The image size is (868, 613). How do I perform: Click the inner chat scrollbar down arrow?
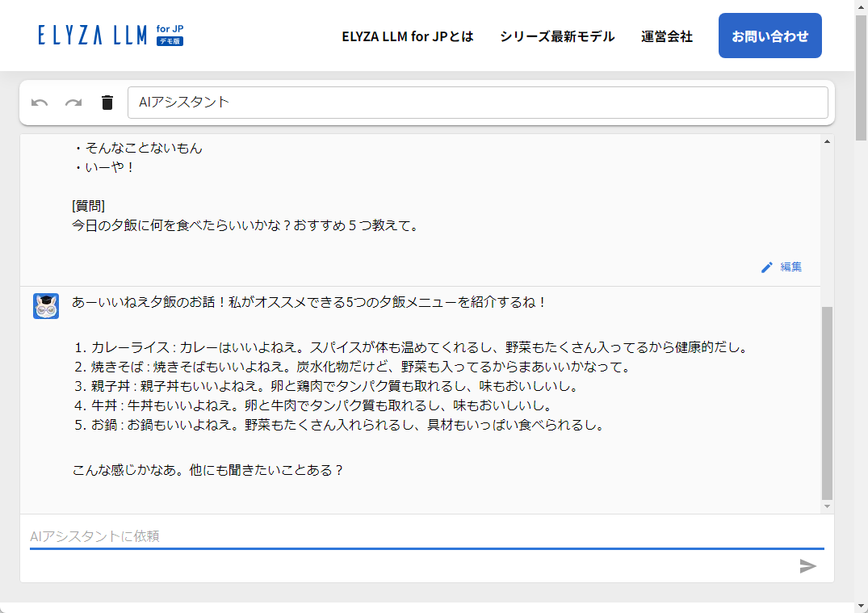pyautogui.click(x=827, y=507)
